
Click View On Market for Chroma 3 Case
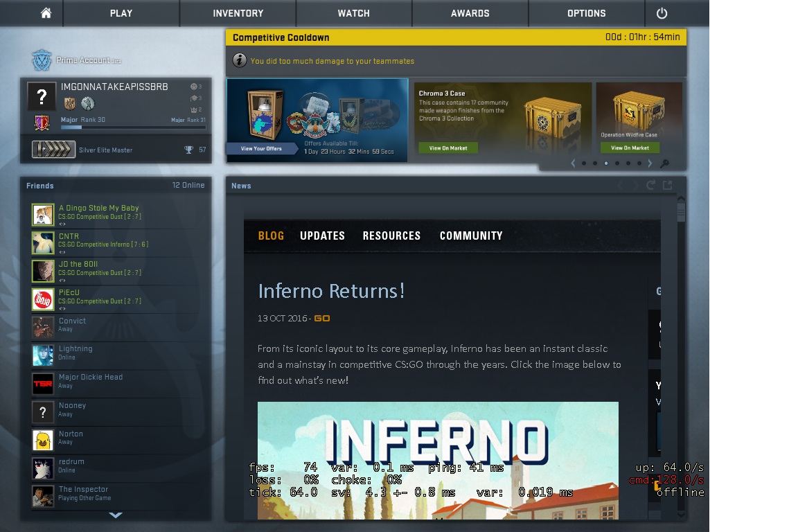[x=448, y=148]
